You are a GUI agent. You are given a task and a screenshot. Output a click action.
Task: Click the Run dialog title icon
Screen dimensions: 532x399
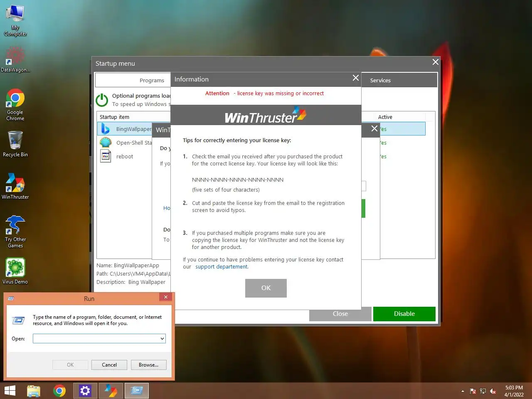pyautogui.click(x=11, y=298)
